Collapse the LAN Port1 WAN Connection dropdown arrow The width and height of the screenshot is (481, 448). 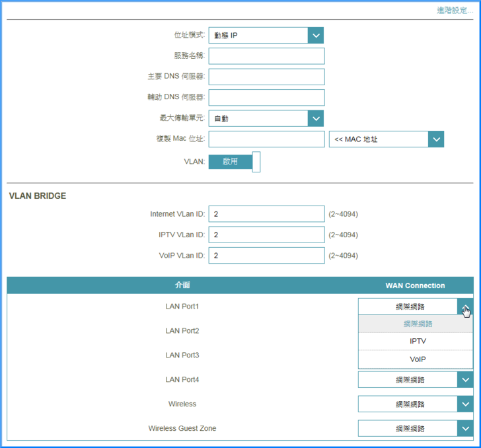[x=465, y=307]
